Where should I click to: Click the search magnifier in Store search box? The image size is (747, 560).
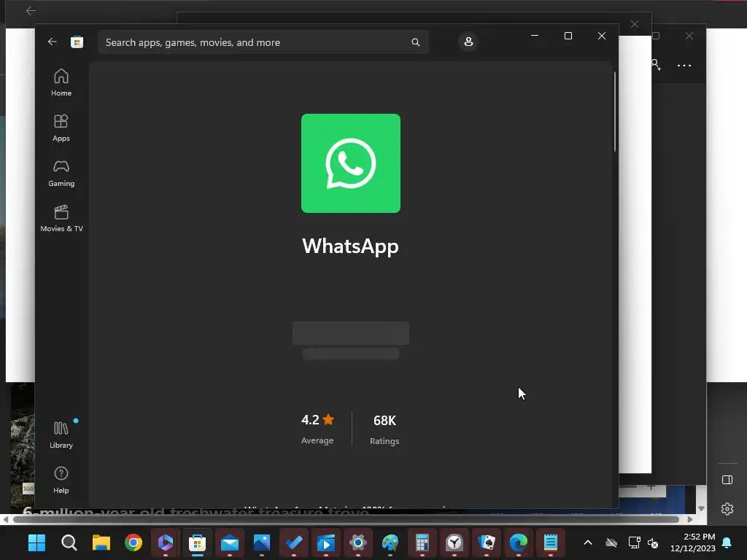415,42
